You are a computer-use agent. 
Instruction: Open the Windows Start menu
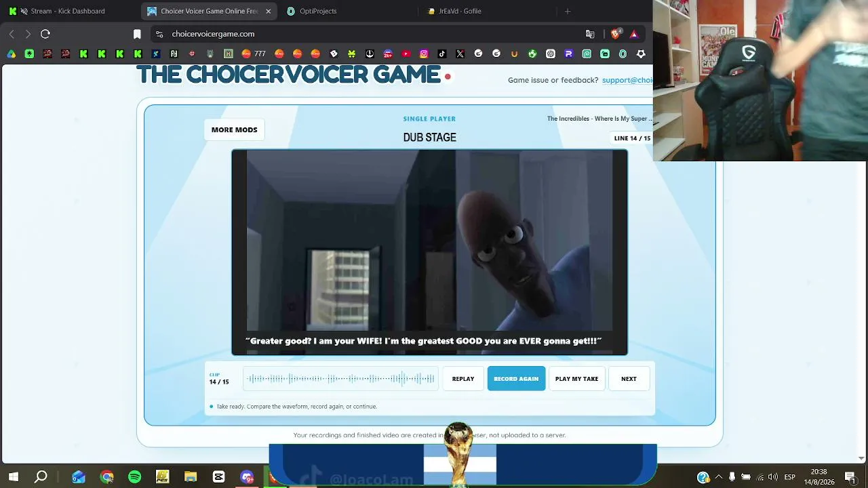(13, 477)
